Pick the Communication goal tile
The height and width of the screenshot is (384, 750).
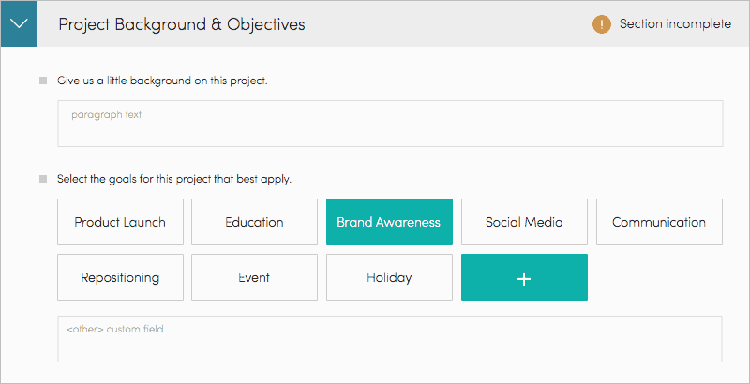click(x=659, y=222)
